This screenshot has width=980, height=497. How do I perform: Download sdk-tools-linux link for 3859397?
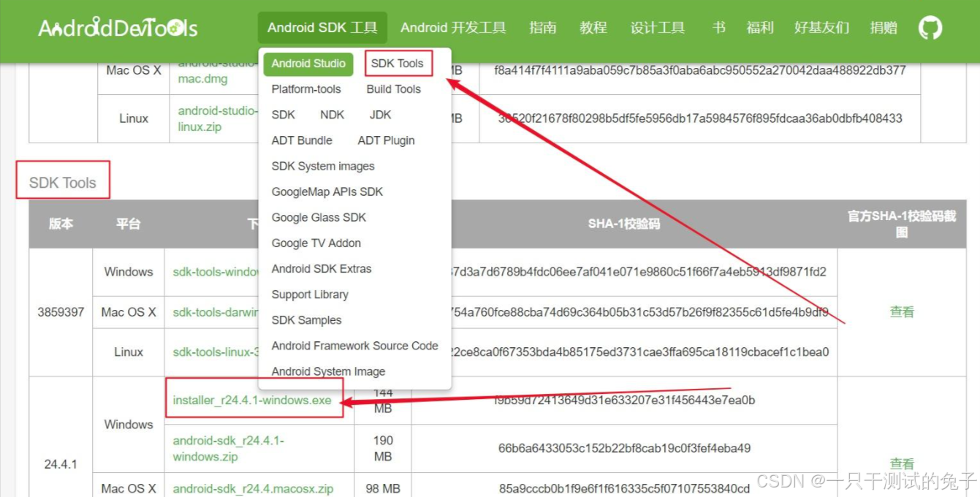point(216,352)
